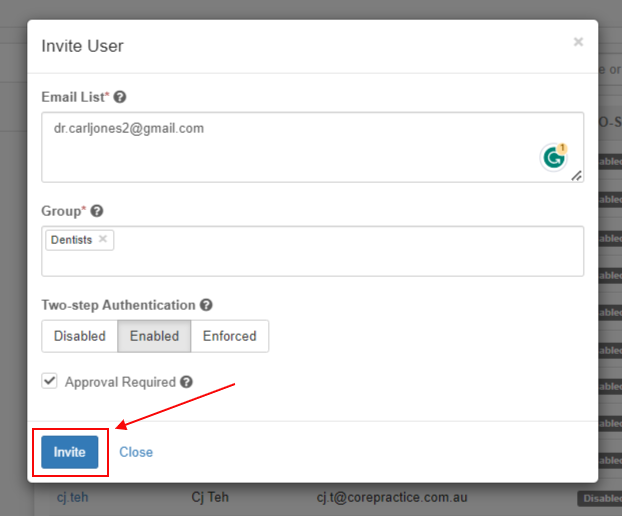Show Two-step Authentication help tooltip
Viewport: 622px width, 516px height.
(206, 305)
